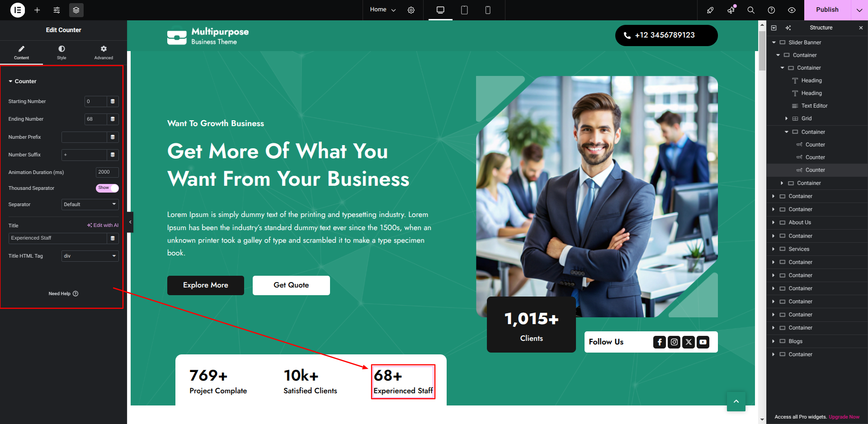Open the Title HTML Tag dropdown
Viewport: 868px width, 424px height.
click(x=90, y=256)
